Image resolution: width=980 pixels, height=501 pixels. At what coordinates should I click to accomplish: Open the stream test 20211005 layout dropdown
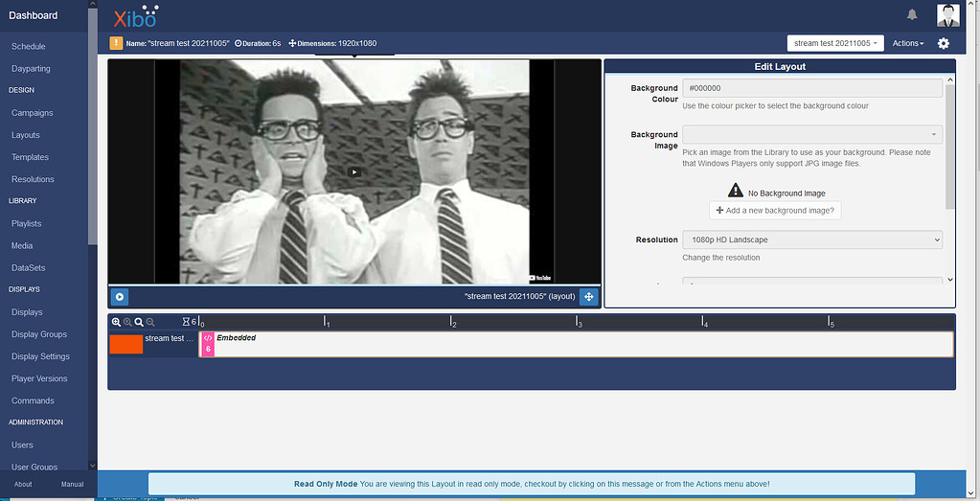click(x=835, y=43)
